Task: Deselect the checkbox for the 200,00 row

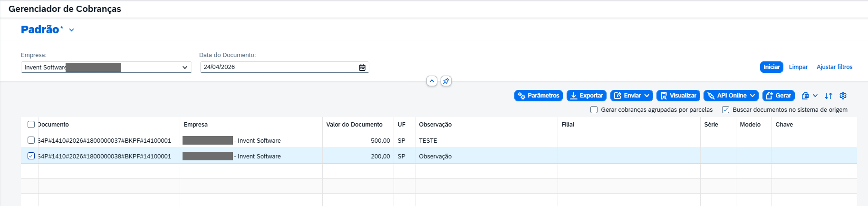Action: tap(31, 156)
